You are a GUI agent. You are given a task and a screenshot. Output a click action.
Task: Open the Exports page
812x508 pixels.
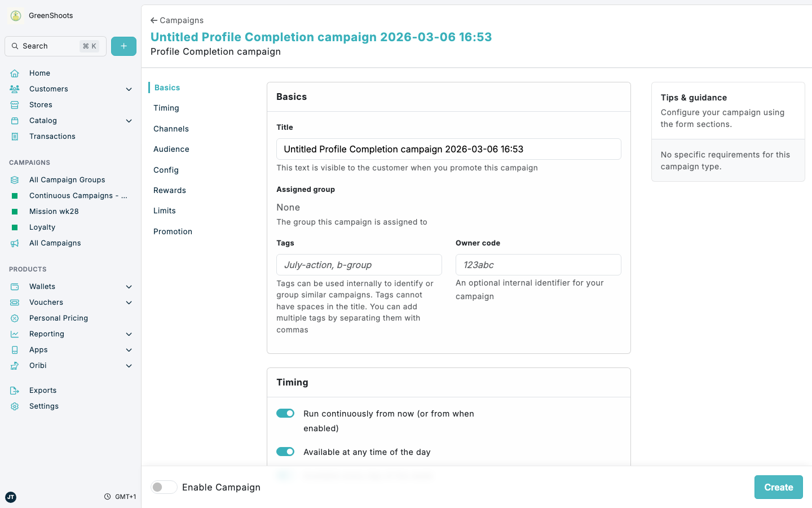[43, 390]
